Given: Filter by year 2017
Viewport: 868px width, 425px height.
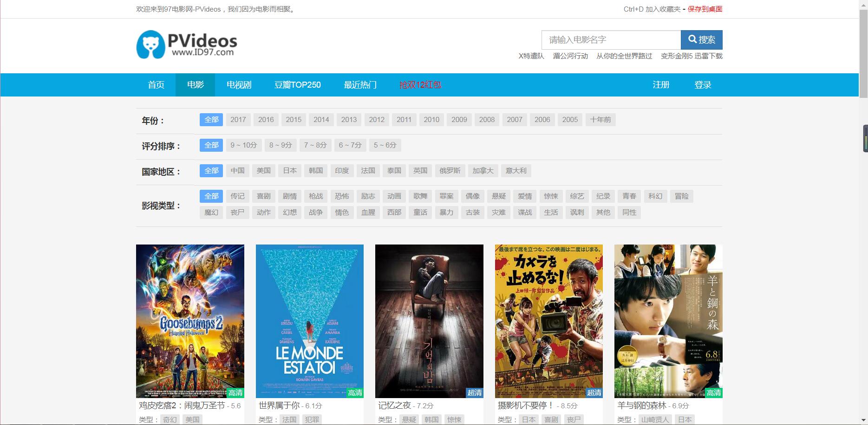Looking at the screenshot, I should coord(238,120).
